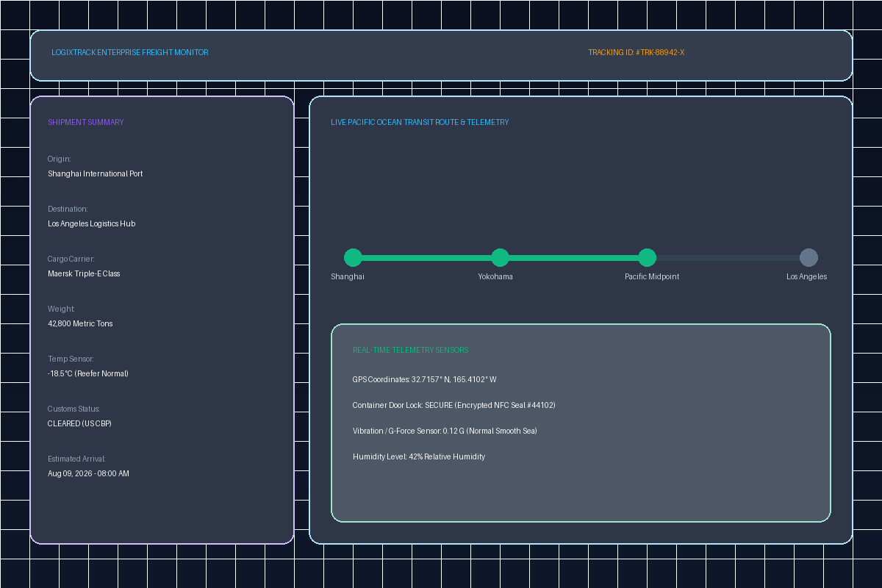
Task: Click the Container Door Lock SECURE line
Action: click(x=454, y=405)
